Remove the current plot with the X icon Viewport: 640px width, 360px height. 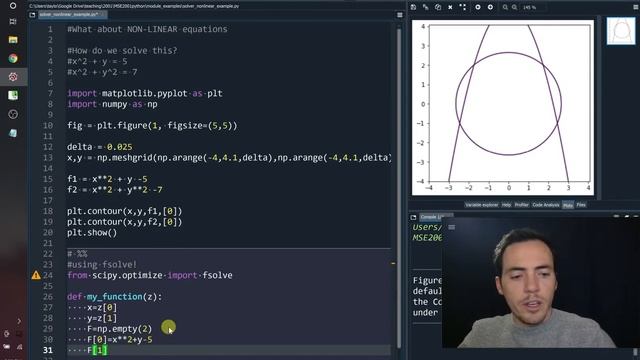pos(450,7)
